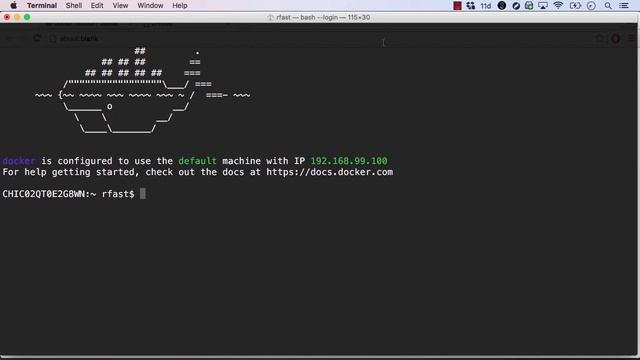Open the Help menu

pyautogui.click(x=180, y=5)
